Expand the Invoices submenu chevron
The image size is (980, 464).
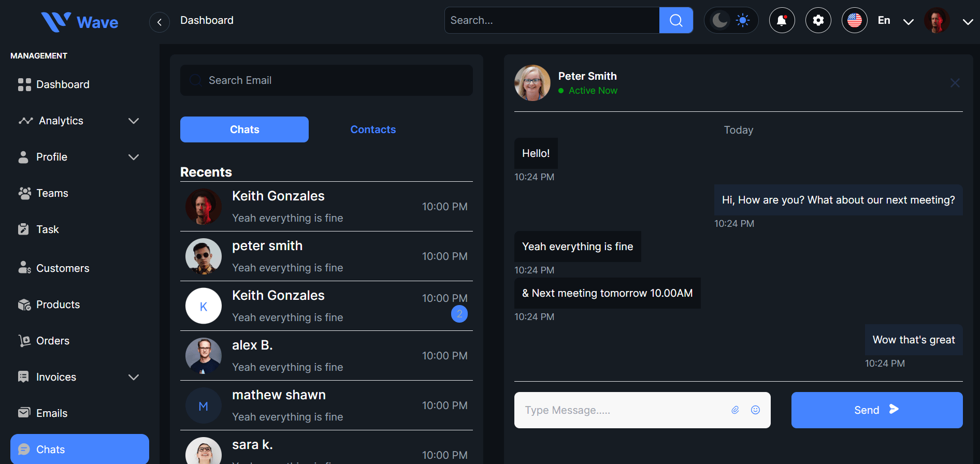click(134, 377)
